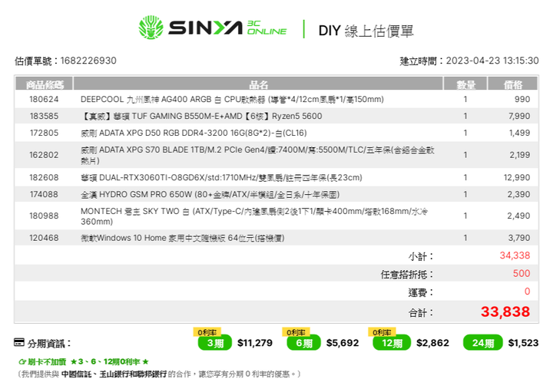Click the 品名 column header
553x392 pixels.
click(258, 84)
